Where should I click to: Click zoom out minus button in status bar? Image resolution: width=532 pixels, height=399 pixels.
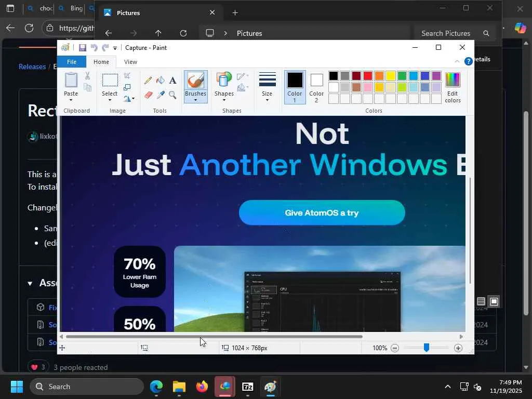point(395,348)
